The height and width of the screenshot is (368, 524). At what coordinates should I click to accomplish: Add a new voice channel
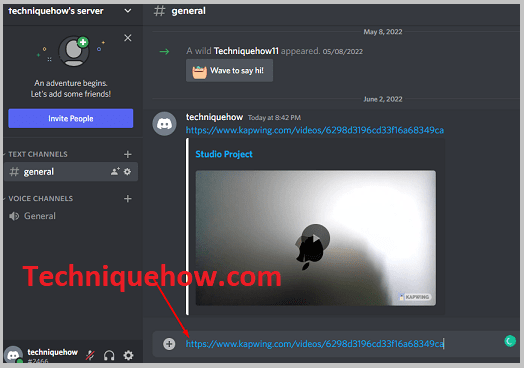click(x=127, y=199)
